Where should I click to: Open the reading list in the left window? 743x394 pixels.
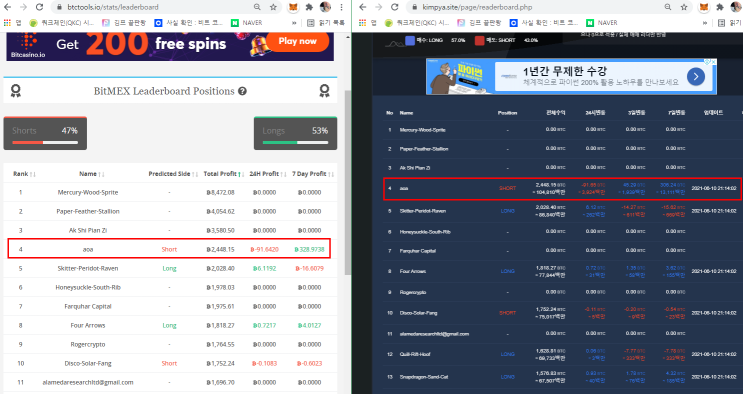(x=326, y=23)
